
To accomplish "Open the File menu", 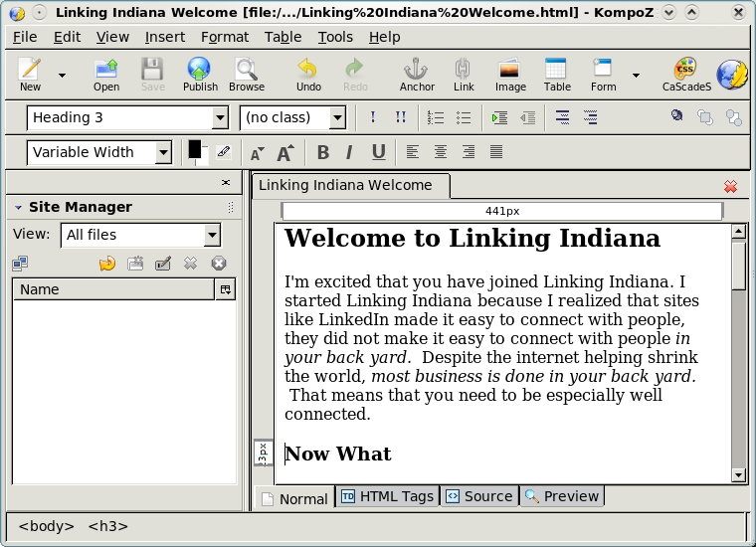I will tap(25, 37).
